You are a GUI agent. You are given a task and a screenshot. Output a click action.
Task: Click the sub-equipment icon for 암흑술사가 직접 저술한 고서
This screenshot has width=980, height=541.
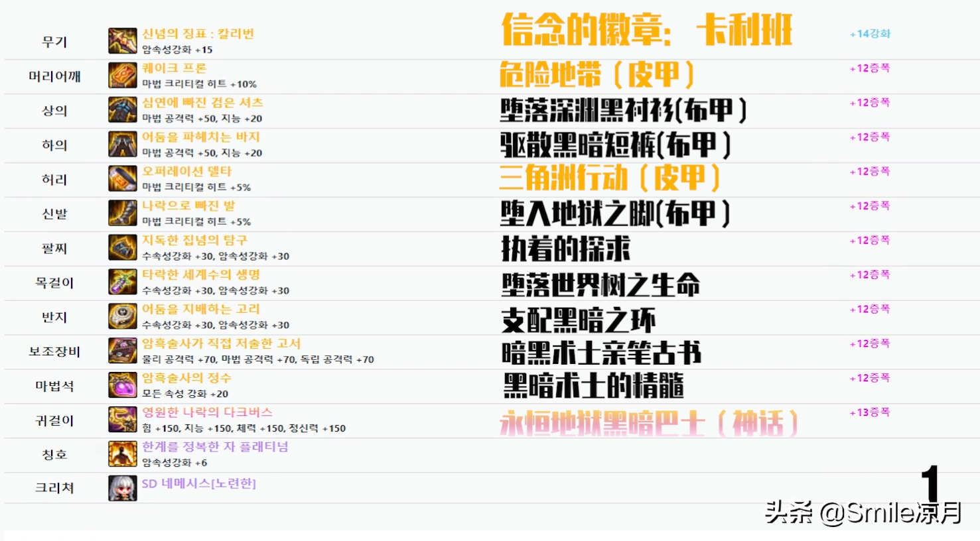123,351
